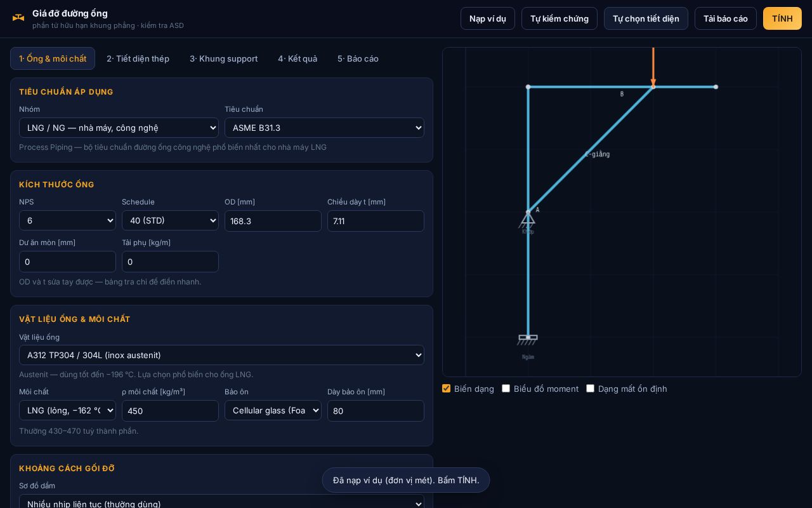The image size is (812, 508).
Task: Click the Tự chọn tiết diện button
Action: click(646, 18)
